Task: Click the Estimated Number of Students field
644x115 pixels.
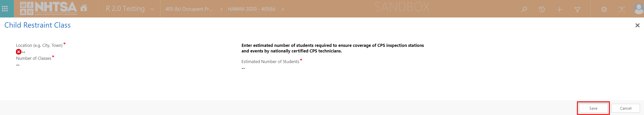Action: [243, 68]
